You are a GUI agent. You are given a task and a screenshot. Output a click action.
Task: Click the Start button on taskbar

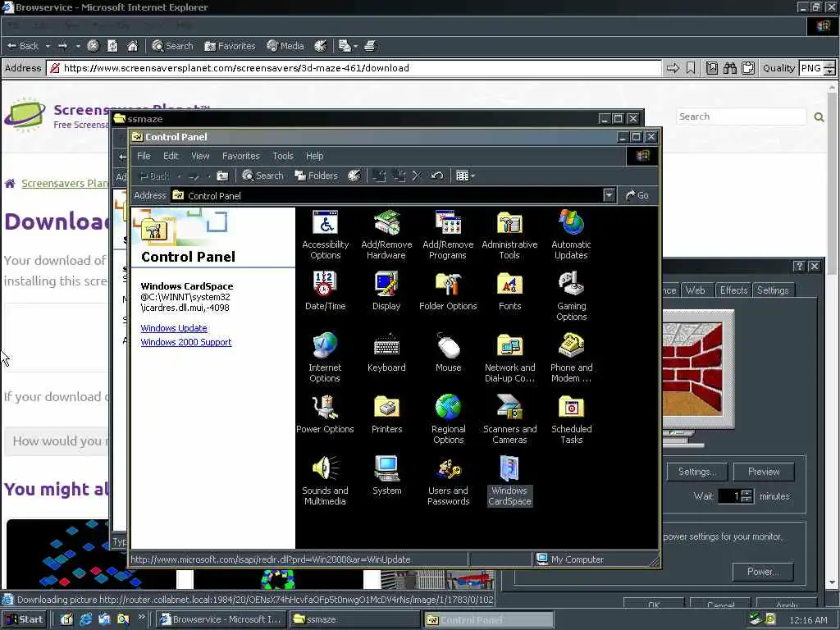(x=25, y=619)
